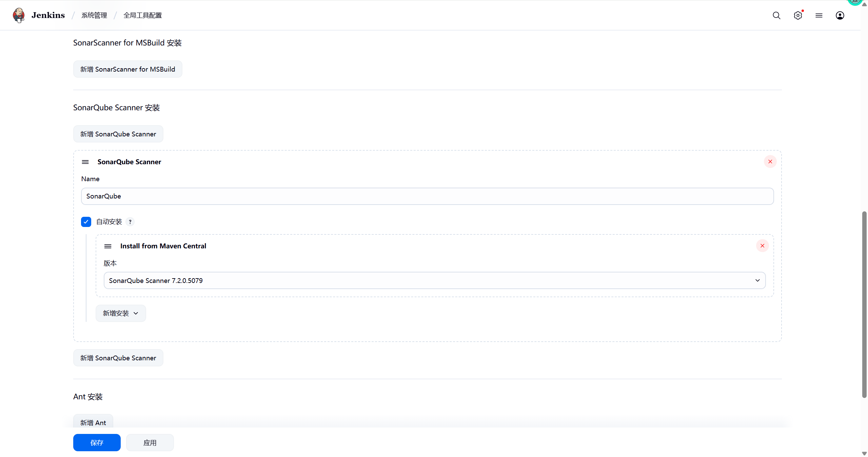Show help for 自动安装 option

click(x=130, y=222)
